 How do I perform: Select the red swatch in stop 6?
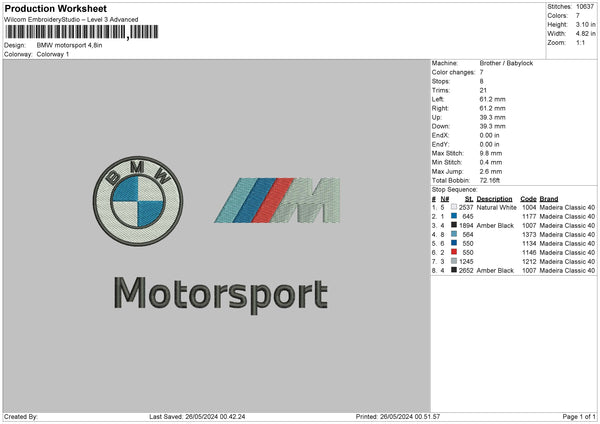453,252
